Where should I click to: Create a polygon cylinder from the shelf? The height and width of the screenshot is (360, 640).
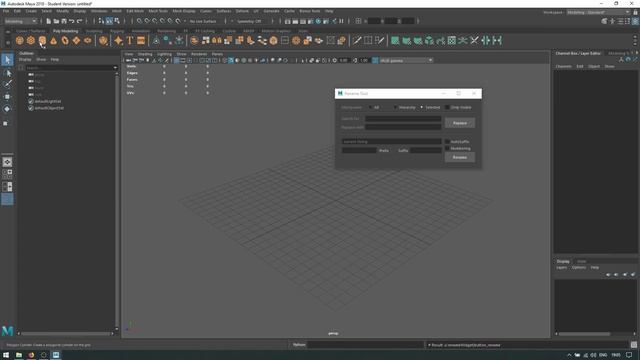42,40
